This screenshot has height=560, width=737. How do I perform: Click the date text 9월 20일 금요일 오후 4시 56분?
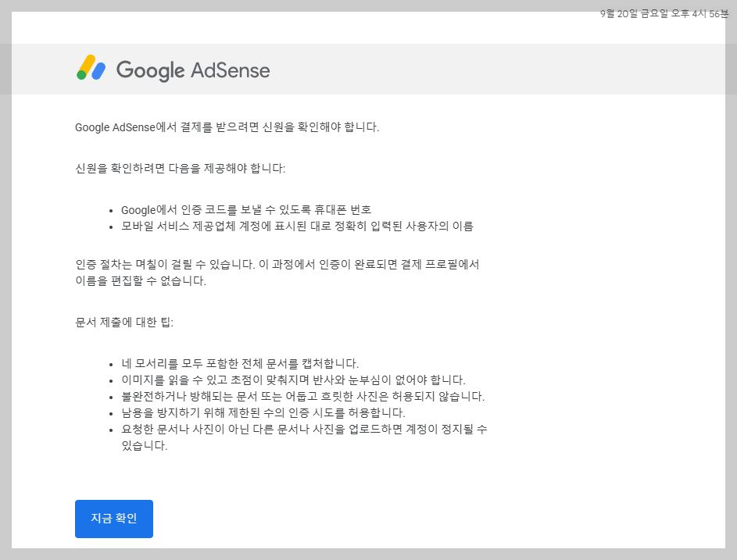pyautogui.click(x=664, y=13)
